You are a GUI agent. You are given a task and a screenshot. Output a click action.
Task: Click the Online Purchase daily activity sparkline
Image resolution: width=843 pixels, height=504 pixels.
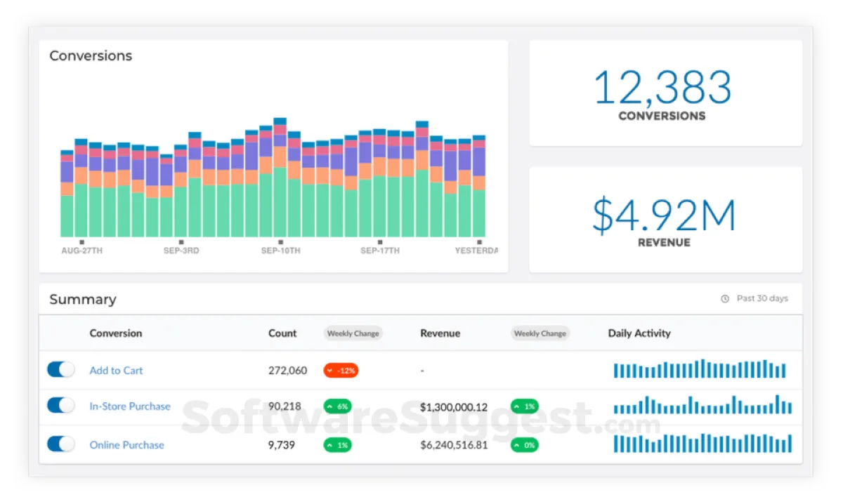[x=702, y=444]
